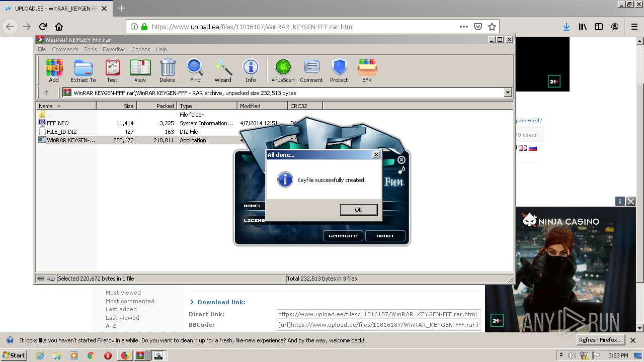Screen dimensions: 644x362
Task: Sort file list by Modified column
Action: 262,106
